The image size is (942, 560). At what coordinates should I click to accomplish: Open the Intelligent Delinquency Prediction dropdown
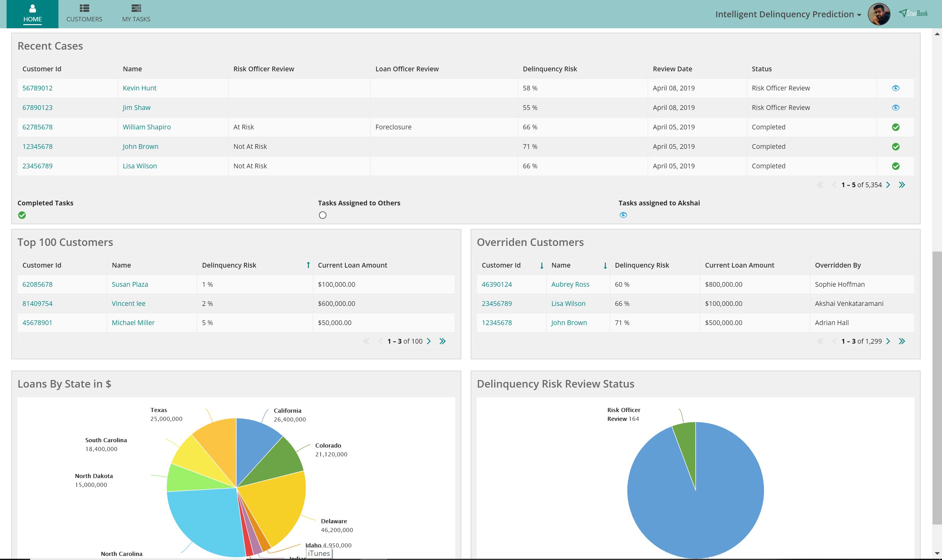pyautogui.click(x=788, y=14)
